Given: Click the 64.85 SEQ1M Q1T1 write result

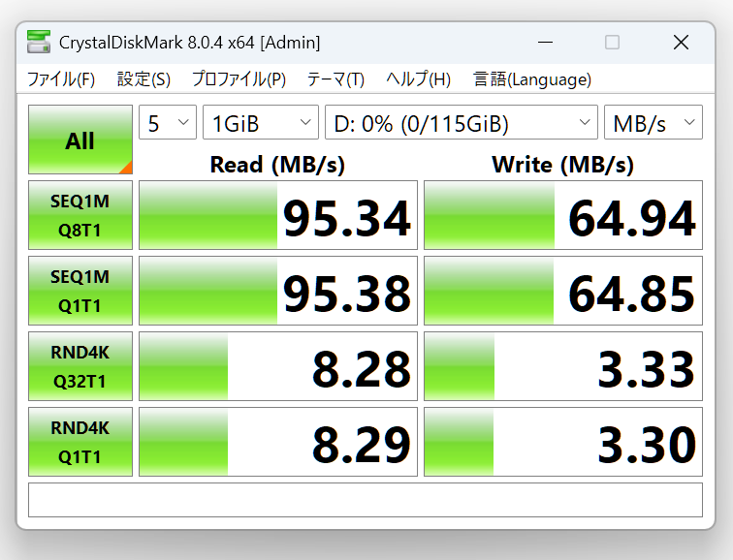Looking at the screenshot, I should [563, 291].
